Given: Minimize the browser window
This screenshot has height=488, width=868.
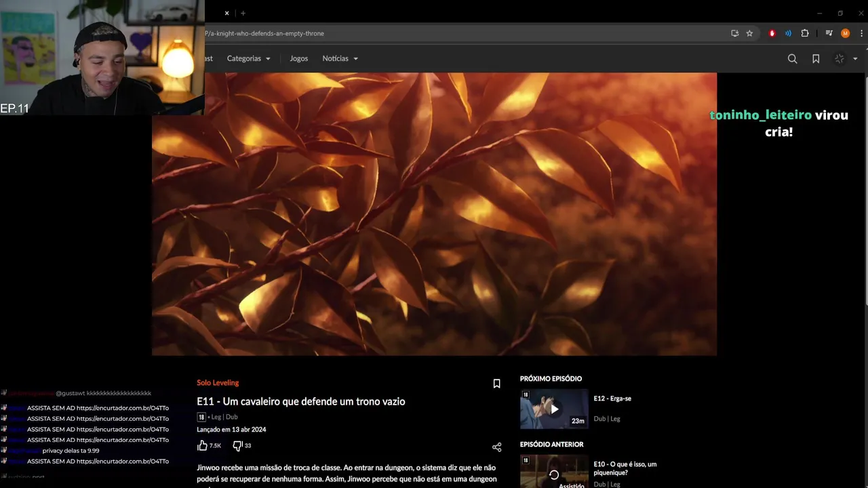Looking at the screenshot, I should (x=819, y=13).
